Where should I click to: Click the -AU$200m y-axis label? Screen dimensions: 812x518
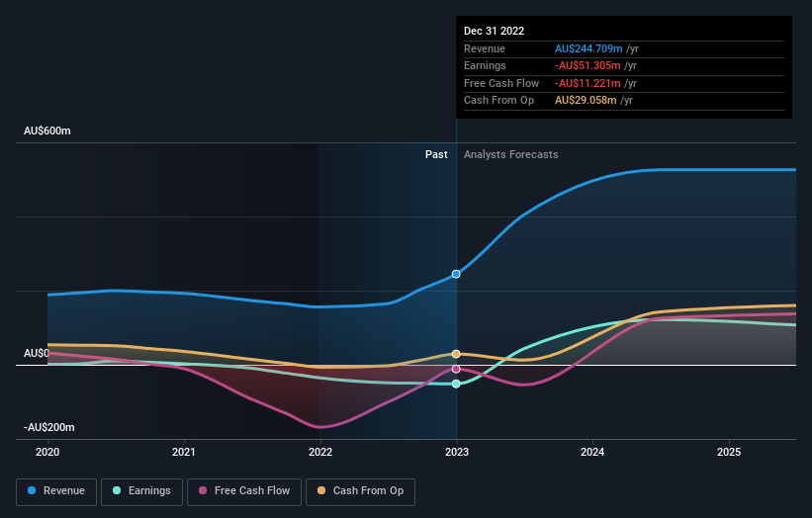click(x=48, y=427)
